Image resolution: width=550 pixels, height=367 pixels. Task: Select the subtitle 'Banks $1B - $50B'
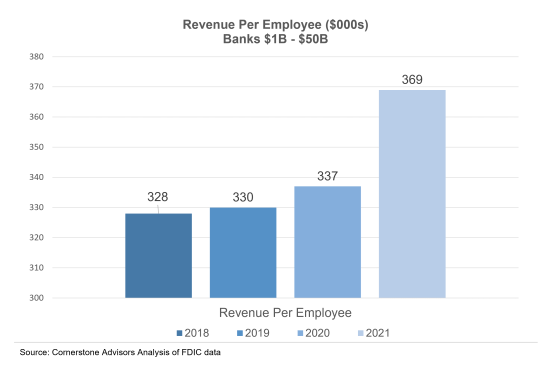tap(275, 39)
